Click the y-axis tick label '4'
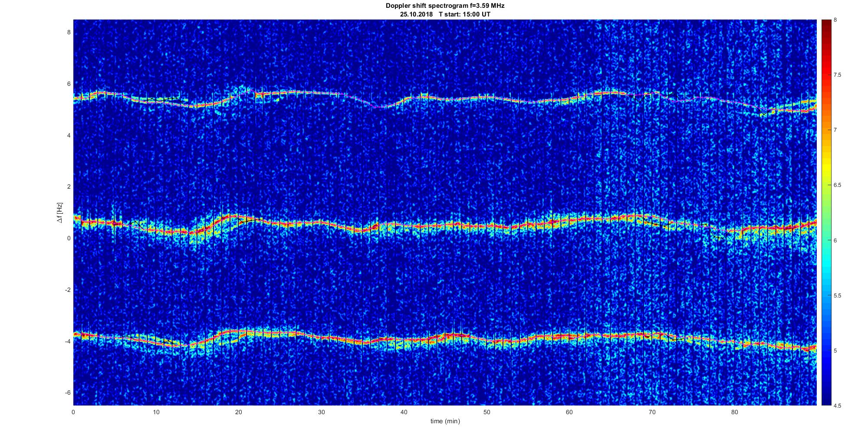Viewport: 868px width, 435px height. 69,135
